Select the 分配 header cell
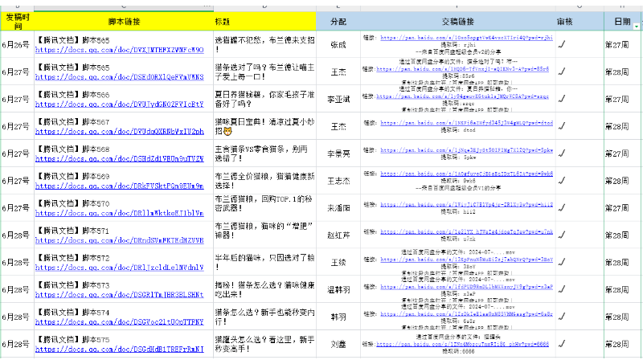 coord(338,22)
